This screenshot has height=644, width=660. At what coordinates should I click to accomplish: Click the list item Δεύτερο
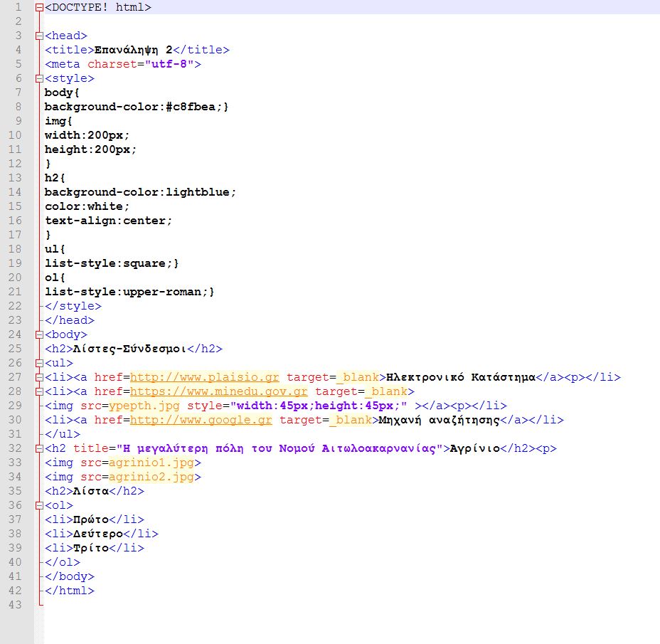pos(98,534)
